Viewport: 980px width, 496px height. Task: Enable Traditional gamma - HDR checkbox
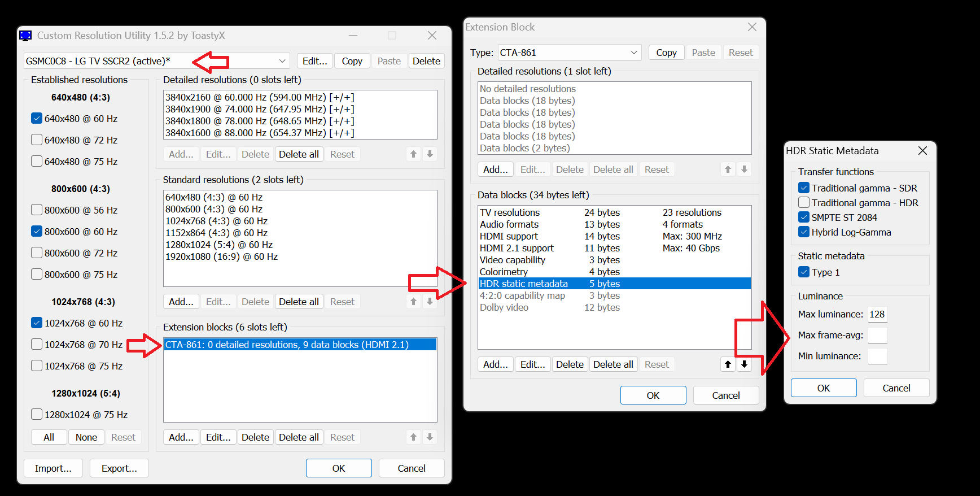804,203
